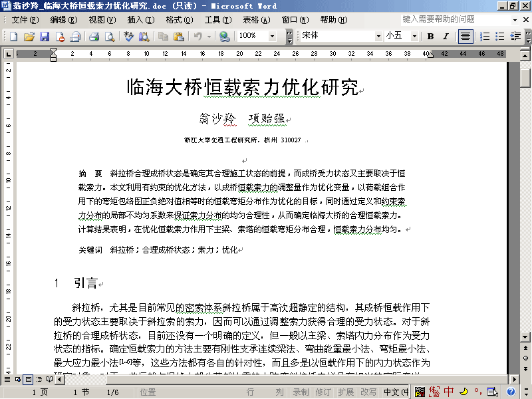Click the Copy icon
532x399 pixels.
click(x=163, y=37)
